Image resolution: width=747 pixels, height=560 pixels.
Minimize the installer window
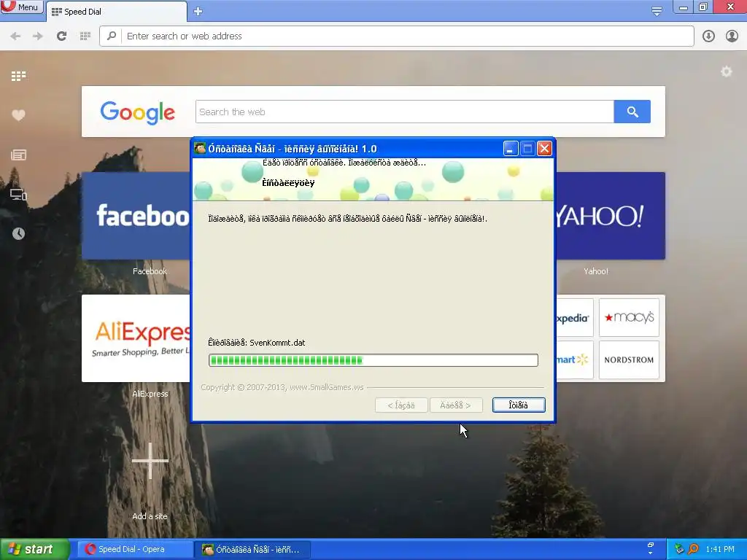pyautogui.click(x=510, y=149)
